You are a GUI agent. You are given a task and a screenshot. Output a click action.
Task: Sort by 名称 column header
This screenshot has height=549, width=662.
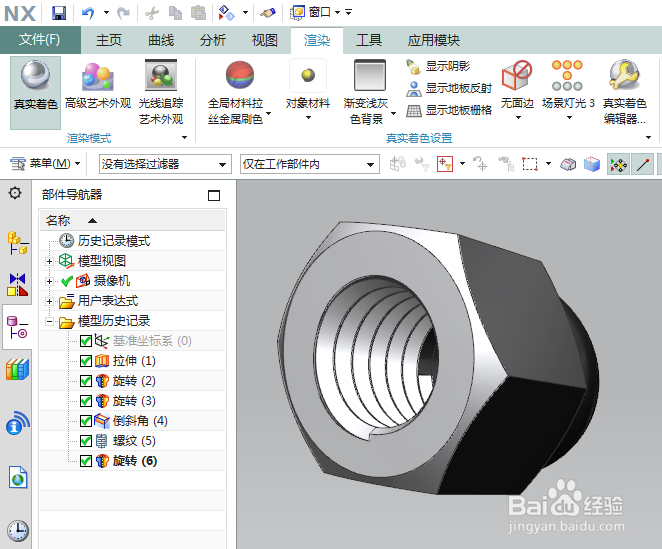(133, 220)
